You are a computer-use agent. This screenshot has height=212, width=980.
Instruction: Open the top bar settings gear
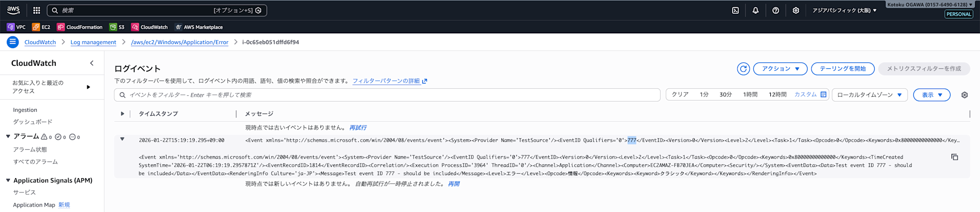(796, 10)
